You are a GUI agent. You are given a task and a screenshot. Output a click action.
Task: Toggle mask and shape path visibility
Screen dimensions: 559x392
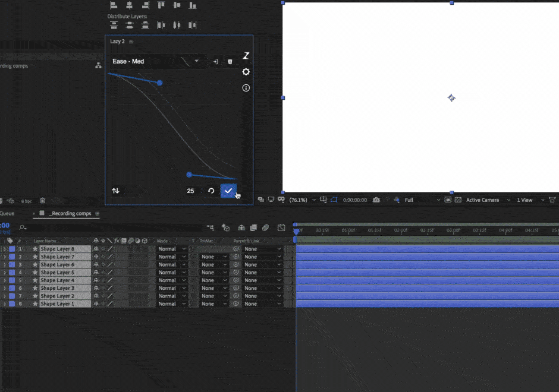[x=334, y=200]
